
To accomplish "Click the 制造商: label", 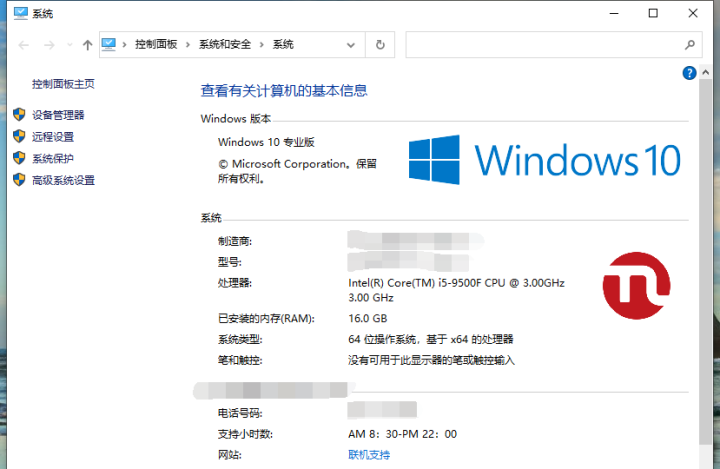I will pyautogui.click(x=235, y=241).
